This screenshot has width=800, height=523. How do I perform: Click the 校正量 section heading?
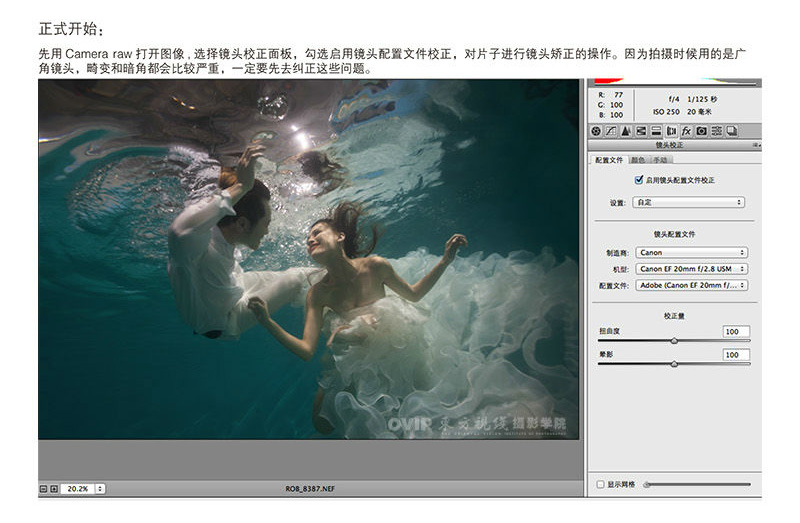coord(674,316)
